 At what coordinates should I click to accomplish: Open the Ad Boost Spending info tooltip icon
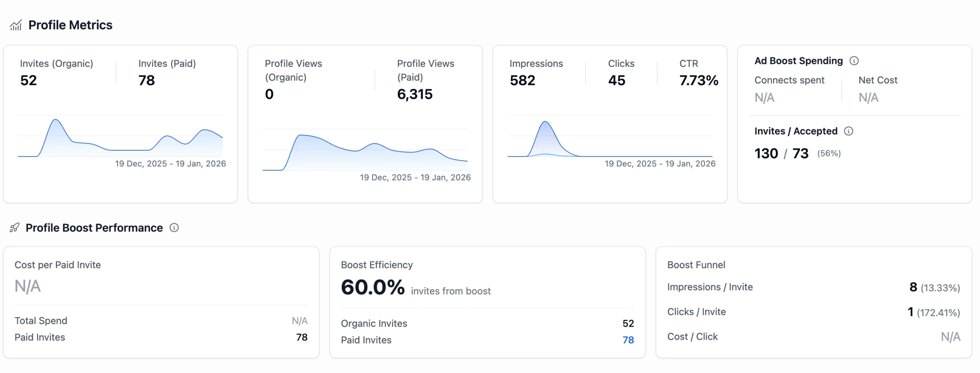854,61
